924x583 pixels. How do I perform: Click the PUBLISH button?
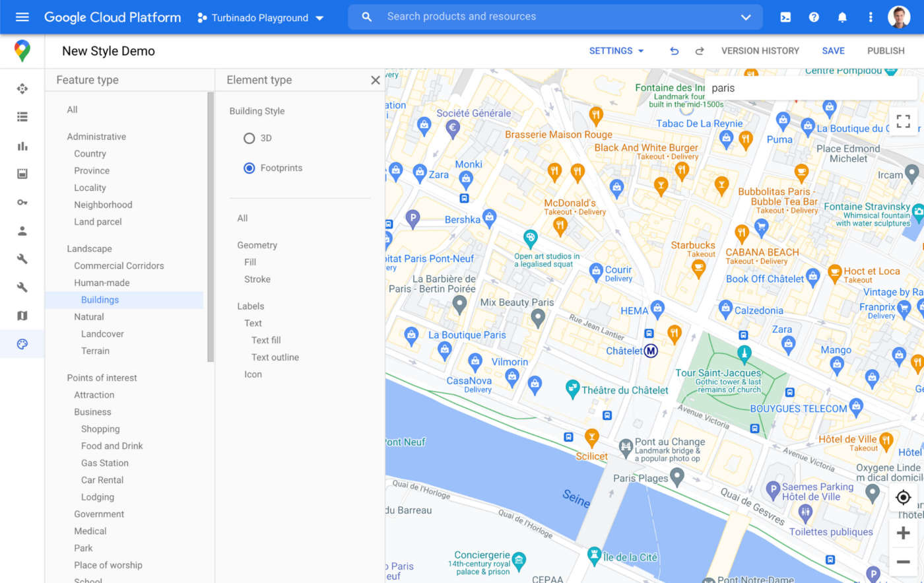(886, 51)
